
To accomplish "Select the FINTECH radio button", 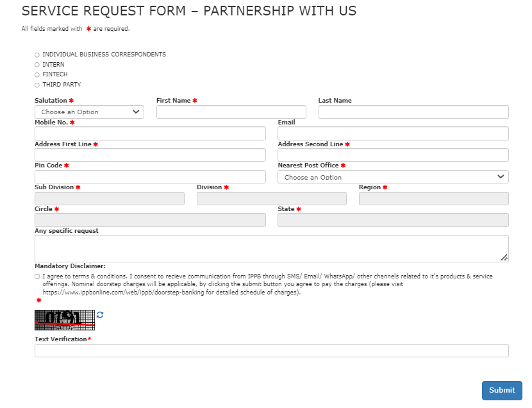I will point(37,74).
